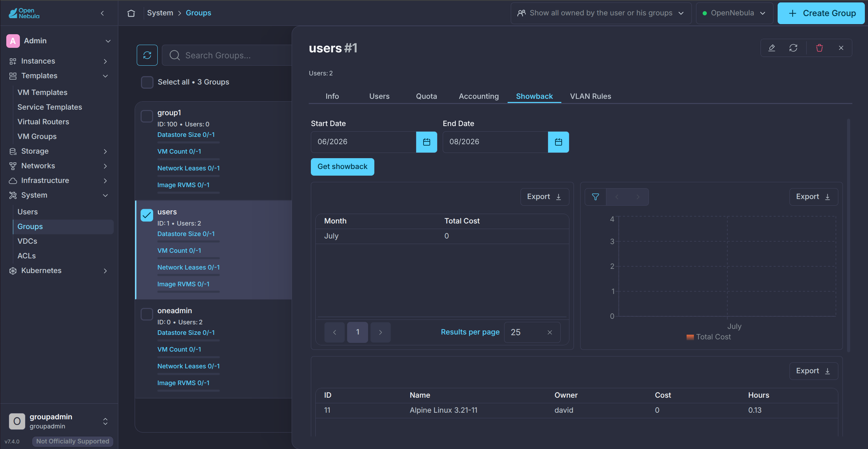Check the oneadmin group checkbox
The width and height of the screenshot is (868, 449).
(x=147, y=314)
